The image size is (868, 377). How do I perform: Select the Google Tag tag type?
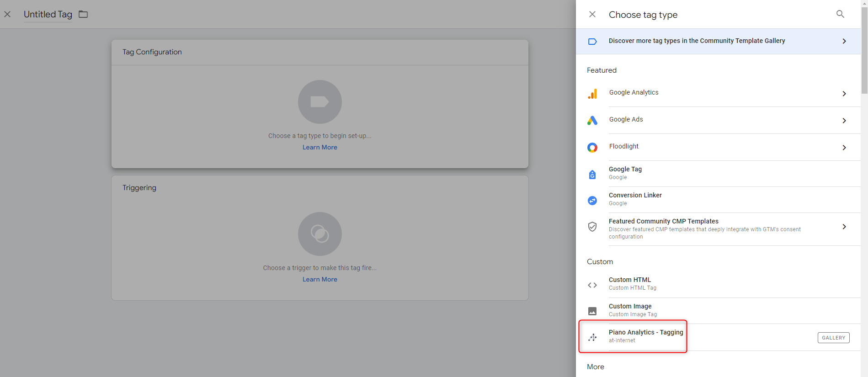point(625,173)
